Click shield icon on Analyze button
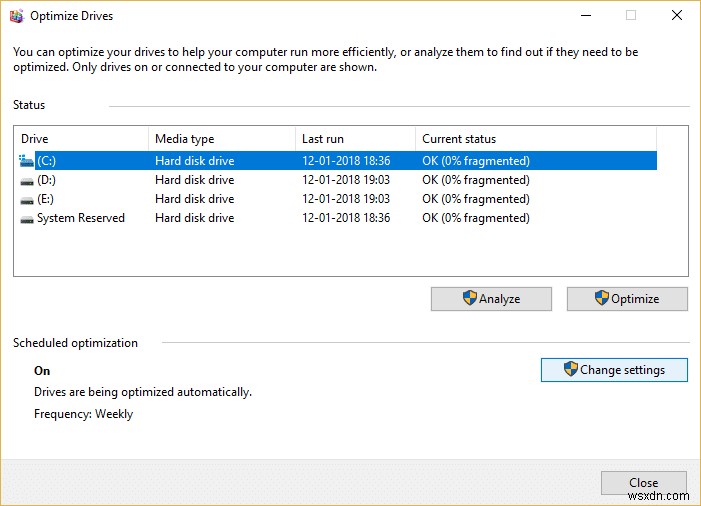The width and height of the screenshot is (701, 506). pos(469,298)
